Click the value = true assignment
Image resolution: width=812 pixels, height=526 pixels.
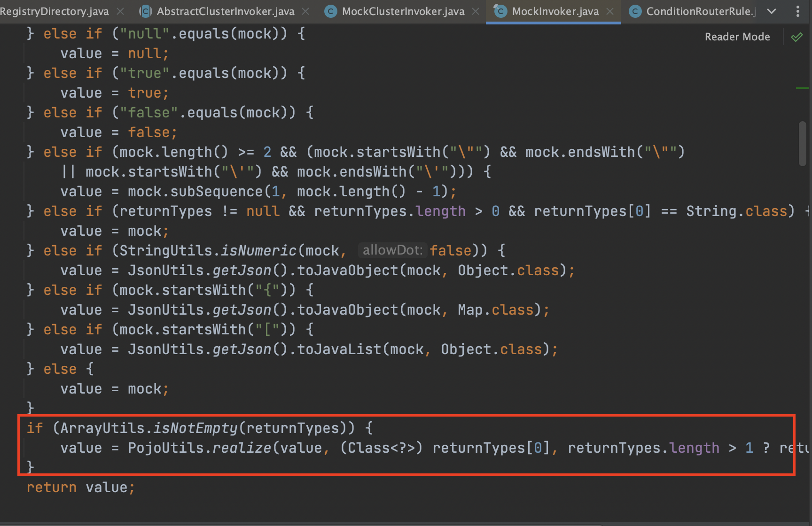(114, 93)
